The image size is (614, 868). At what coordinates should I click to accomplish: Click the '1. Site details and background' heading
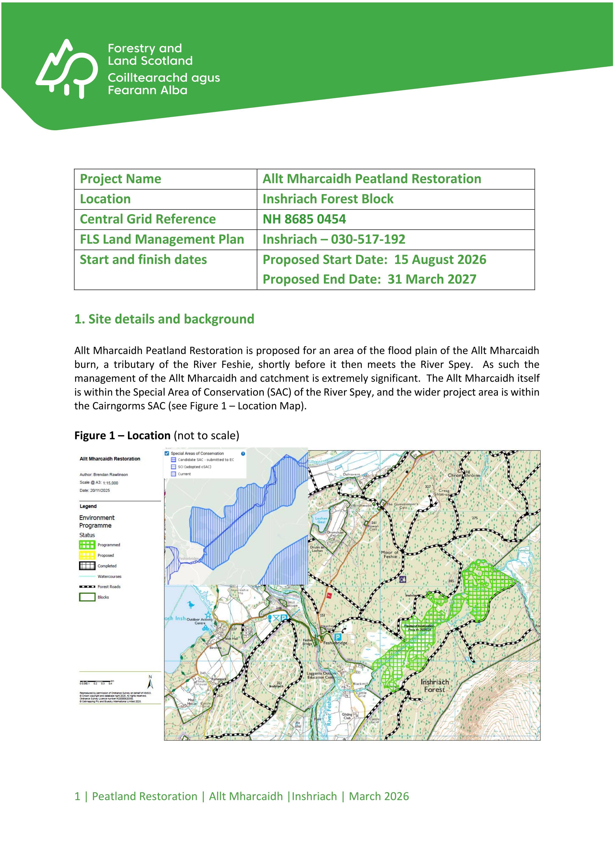(x=164, y=319)
